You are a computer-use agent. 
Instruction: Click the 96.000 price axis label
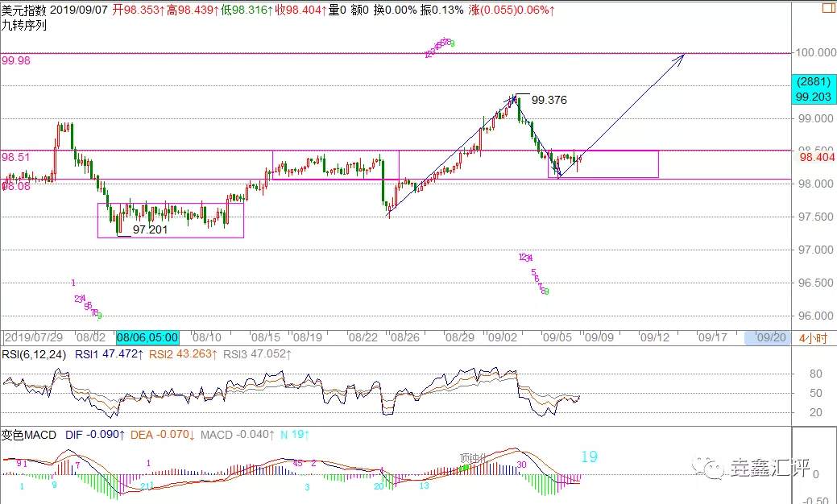(815, 316)
